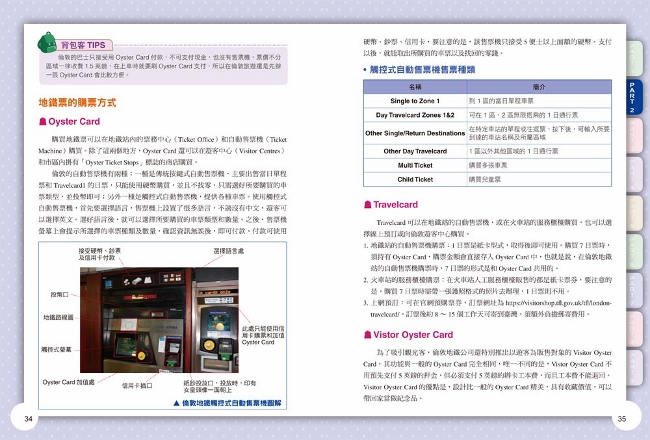Open the PART 9 side tab

point(634,367)
